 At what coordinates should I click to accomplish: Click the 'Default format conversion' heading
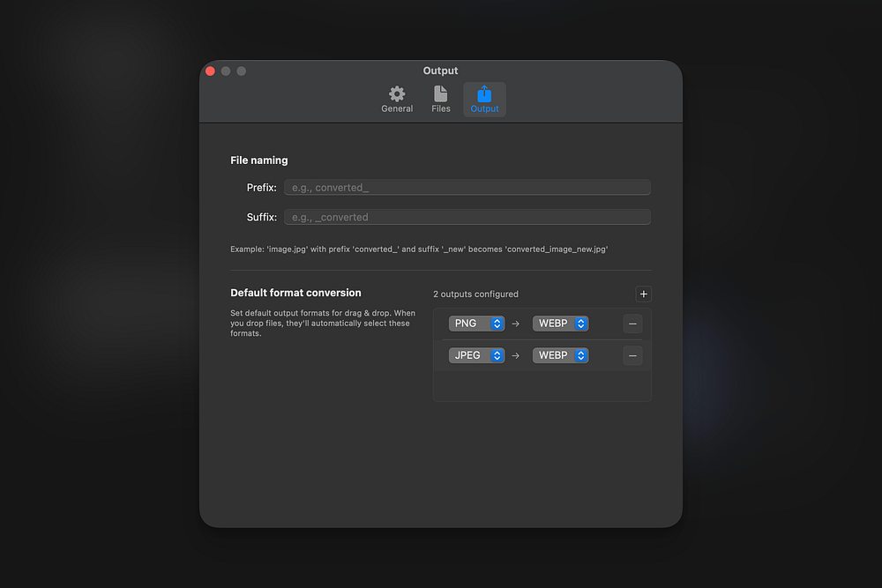(x=295, y=293)
